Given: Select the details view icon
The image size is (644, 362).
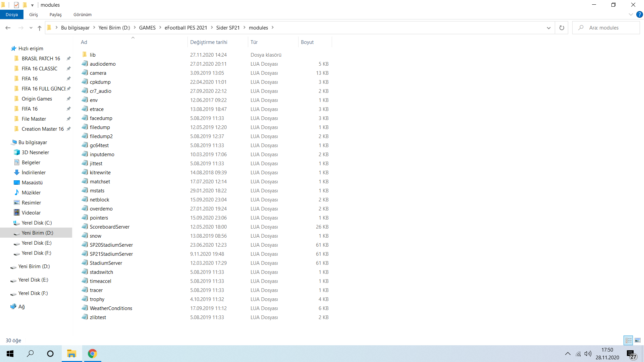Looking at the screenshot, I should 628,340.
